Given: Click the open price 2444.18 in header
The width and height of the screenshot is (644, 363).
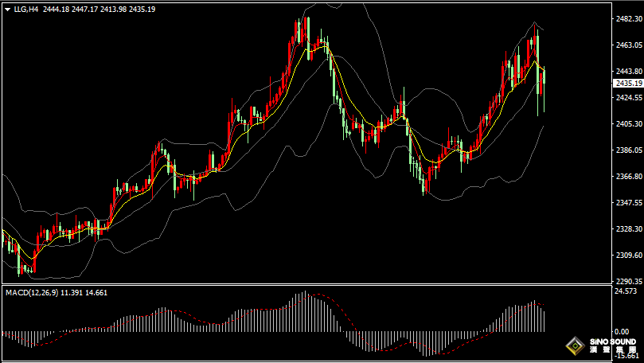Looking at the screenshot, I should [57, 9].
